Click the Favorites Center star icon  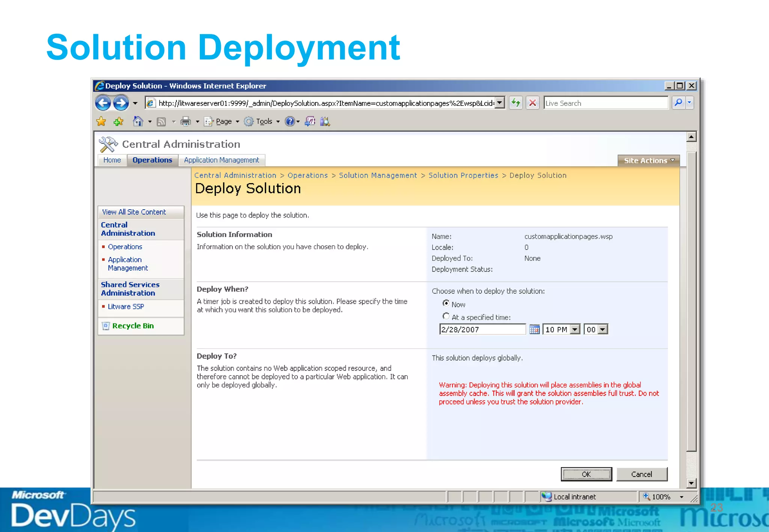pos(101,121)
